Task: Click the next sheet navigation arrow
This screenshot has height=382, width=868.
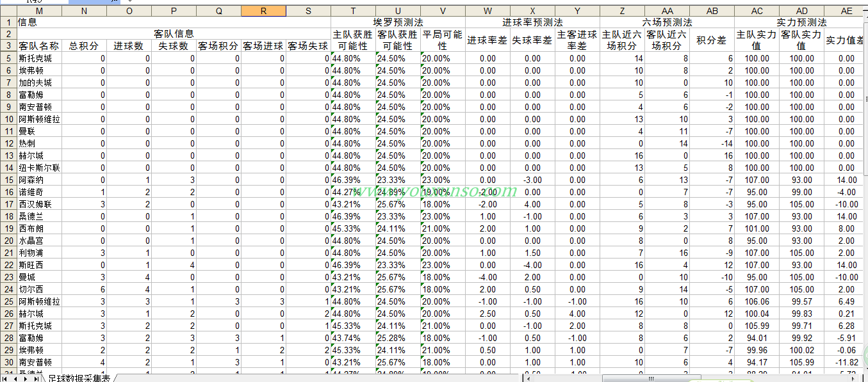Action: 25,378
